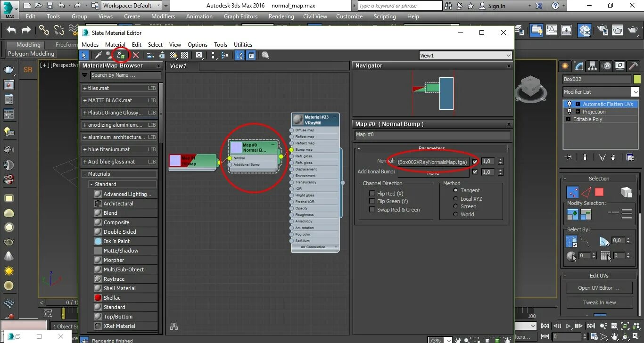Select the World method radio
The image size is (644, 343).
[x=455, y=214]
